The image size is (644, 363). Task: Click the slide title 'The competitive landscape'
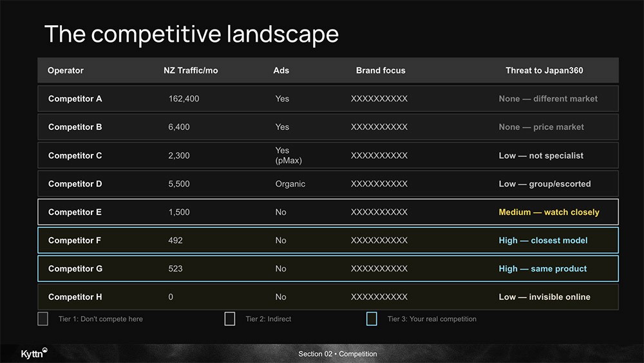[x=191, y=33]
